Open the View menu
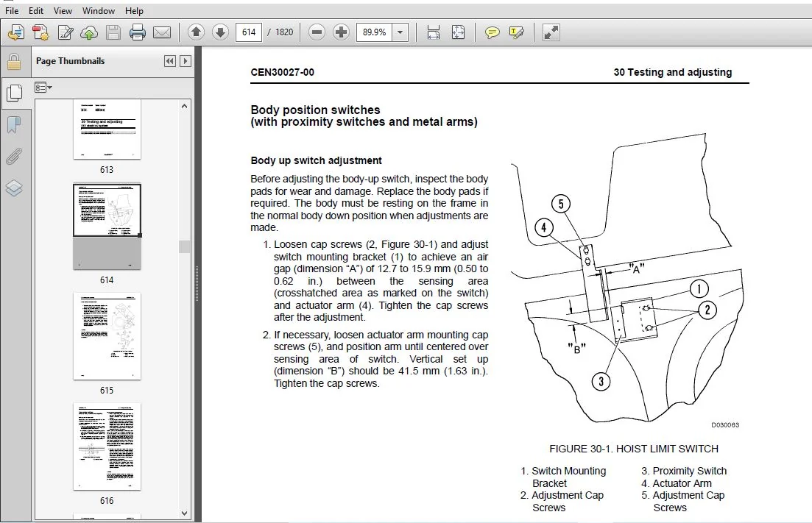This screenshot has height=523, width=812. point(63,11)
